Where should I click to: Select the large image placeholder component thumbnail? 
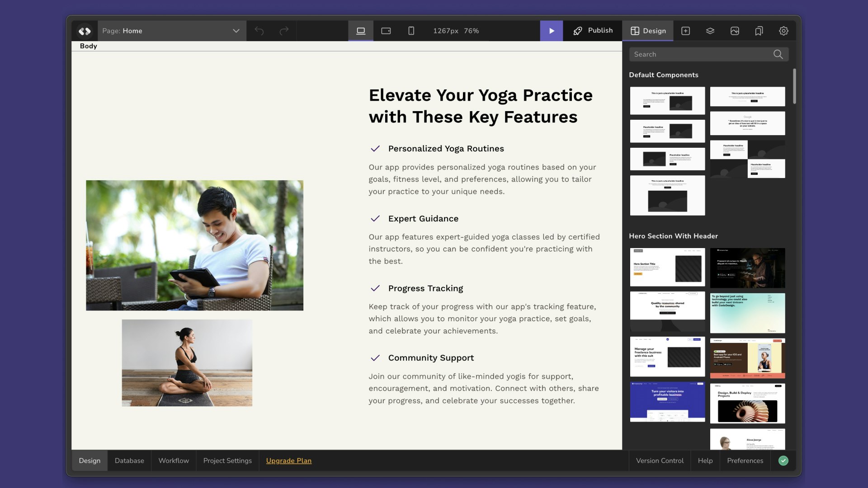coord(667,195)
